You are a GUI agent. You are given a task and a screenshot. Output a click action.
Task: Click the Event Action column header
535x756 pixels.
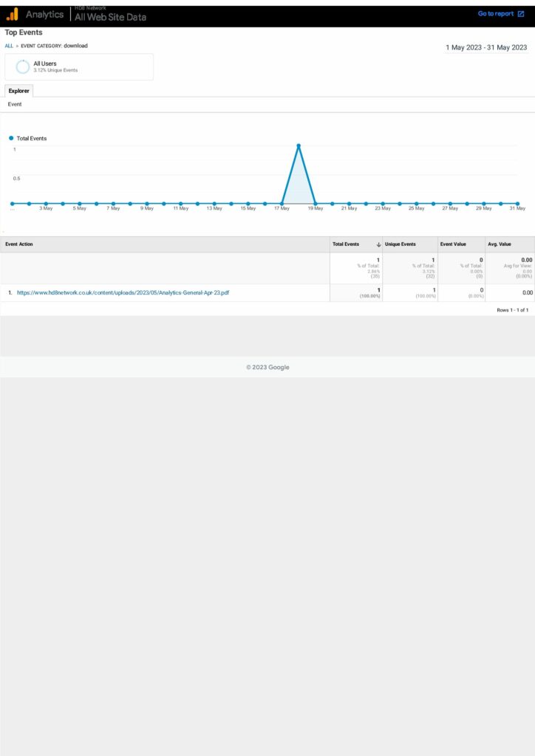click(x=19, y=244)
